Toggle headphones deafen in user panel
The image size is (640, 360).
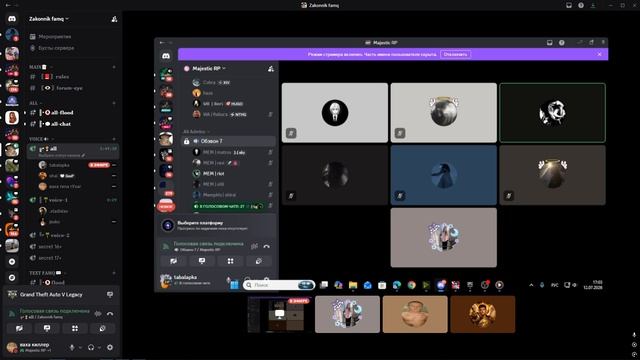click(91, 347)
